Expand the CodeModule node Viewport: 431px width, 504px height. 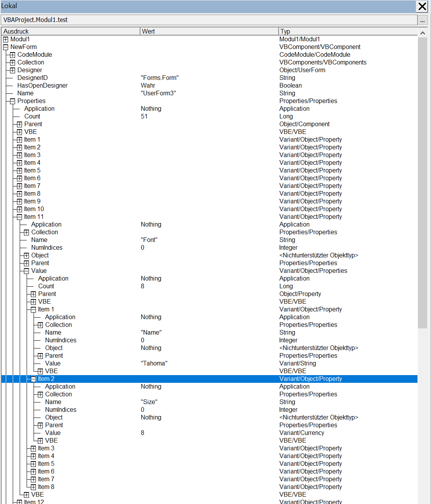pos(12,55)
